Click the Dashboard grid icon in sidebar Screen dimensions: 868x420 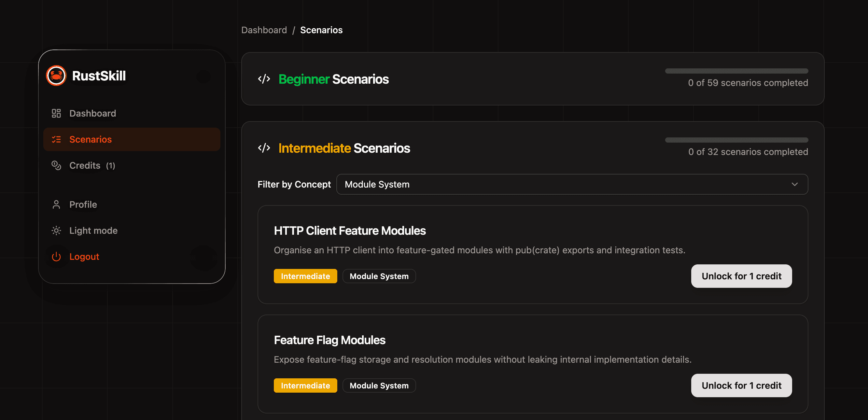pyautogui.click(x=56, y=113)
